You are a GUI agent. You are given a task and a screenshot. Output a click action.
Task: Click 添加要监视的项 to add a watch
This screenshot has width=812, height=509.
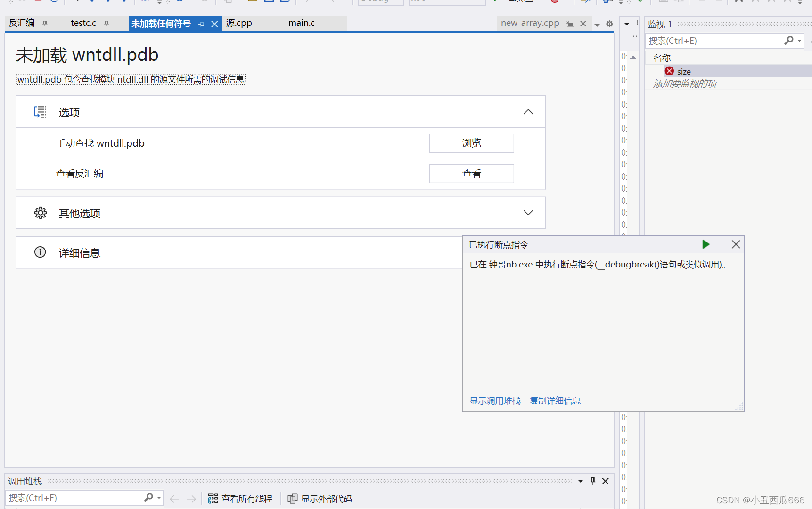[685, 83]
